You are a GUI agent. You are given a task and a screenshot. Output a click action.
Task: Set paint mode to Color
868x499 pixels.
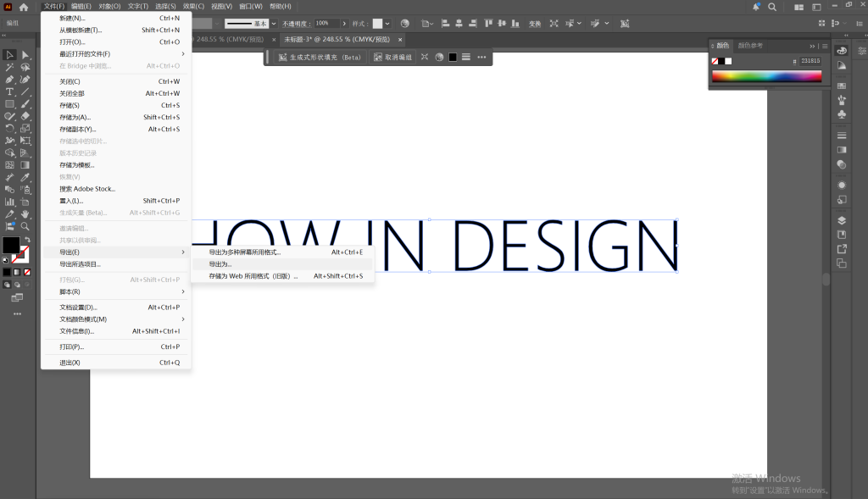click(7, 272)
